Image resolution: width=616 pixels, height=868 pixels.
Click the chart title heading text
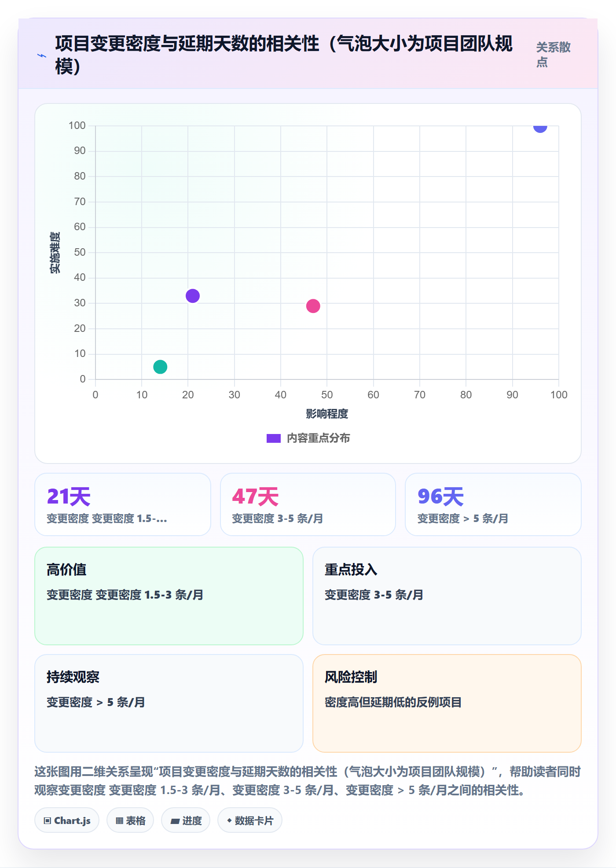284,55
